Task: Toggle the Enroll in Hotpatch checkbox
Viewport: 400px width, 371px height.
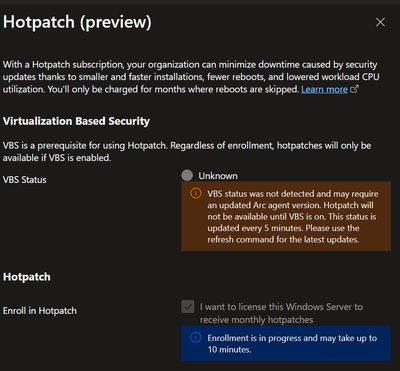Action: [188, 307]
